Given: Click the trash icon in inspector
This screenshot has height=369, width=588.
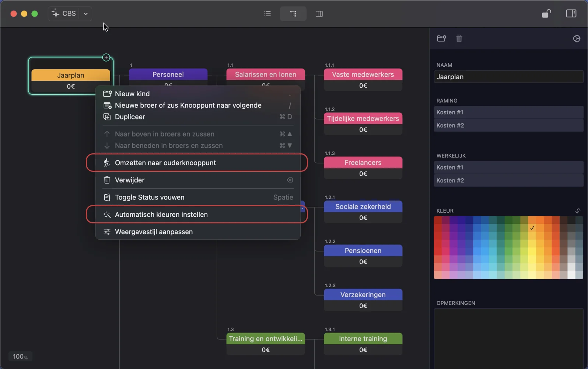Looking at the screenshot, I should [x=459, y=38].
